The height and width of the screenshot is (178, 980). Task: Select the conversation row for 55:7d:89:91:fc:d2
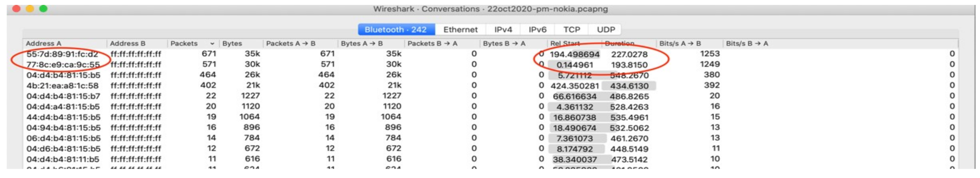click(62, 54)
